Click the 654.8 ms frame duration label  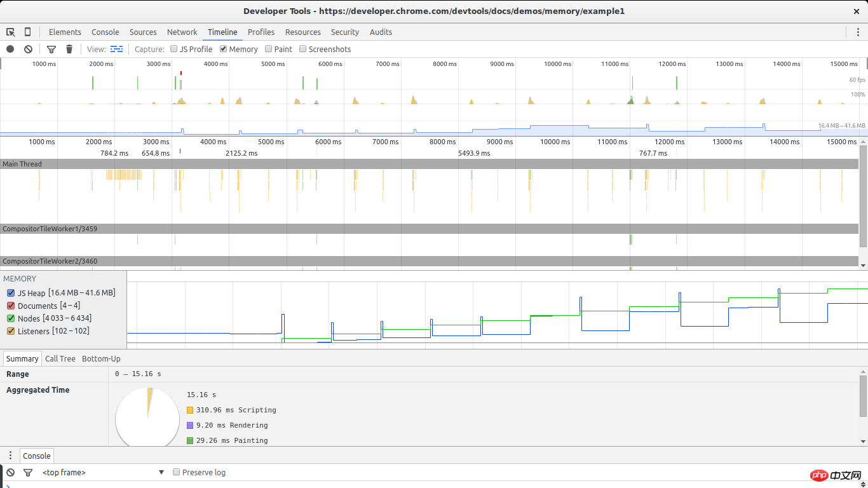[156, 153]
